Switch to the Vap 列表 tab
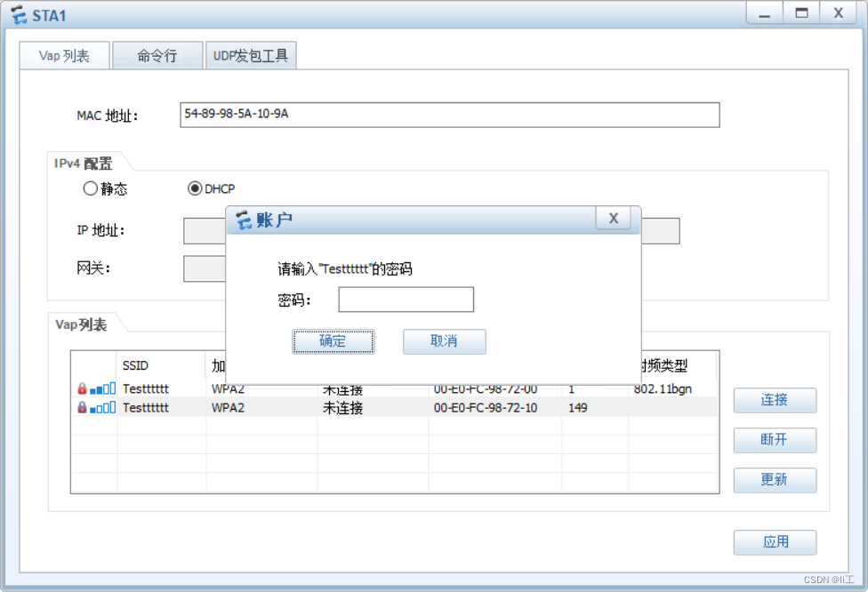Viewport: 868px width, 592px height. (x=64, y=56)
